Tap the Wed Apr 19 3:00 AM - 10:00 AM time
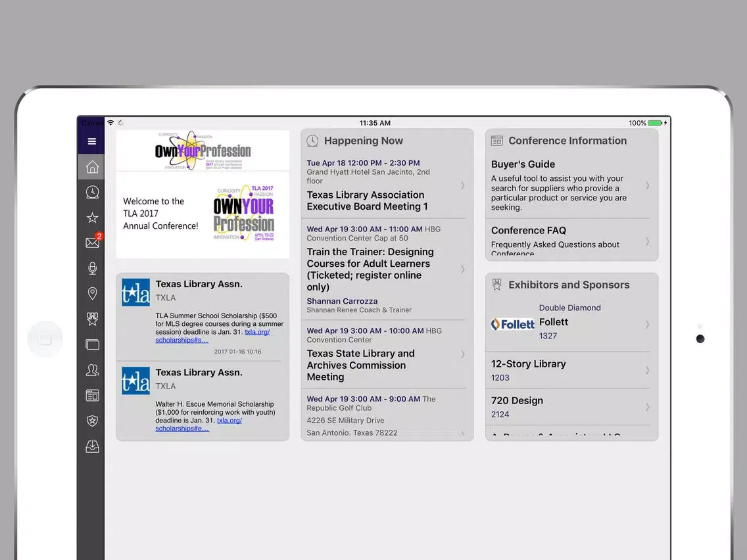This screenshot has width=747, height=560. tap(365, 331)
